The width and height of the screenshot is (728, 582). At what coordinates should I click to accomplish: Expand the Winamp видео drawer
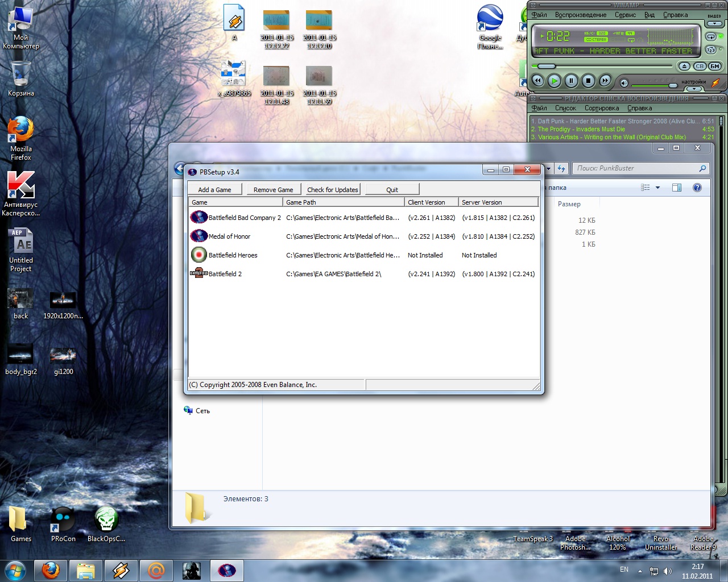click(x=714, y=24)
